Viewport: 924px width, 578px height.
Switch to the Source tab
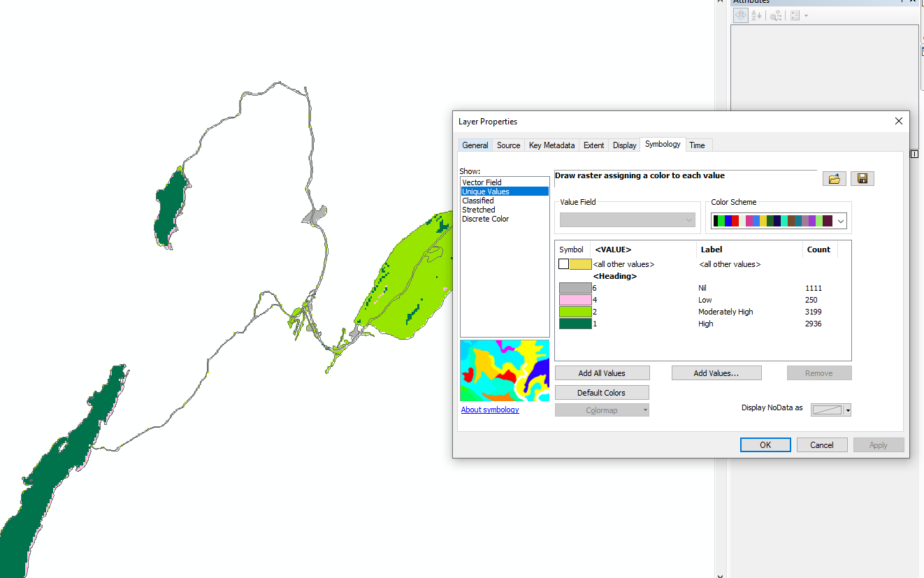click(x=508, y=145)
